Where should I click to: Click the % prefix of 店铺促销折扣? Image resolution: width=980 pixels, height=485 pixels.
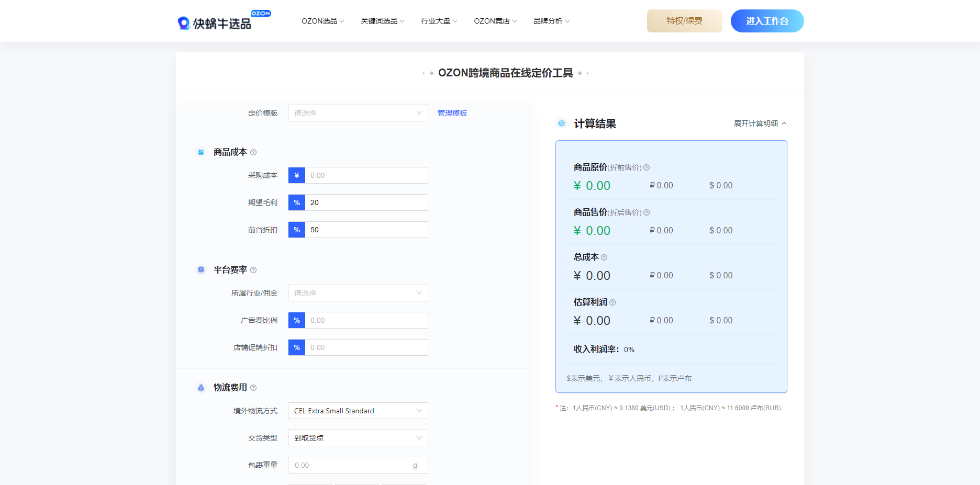pos(297,347)
